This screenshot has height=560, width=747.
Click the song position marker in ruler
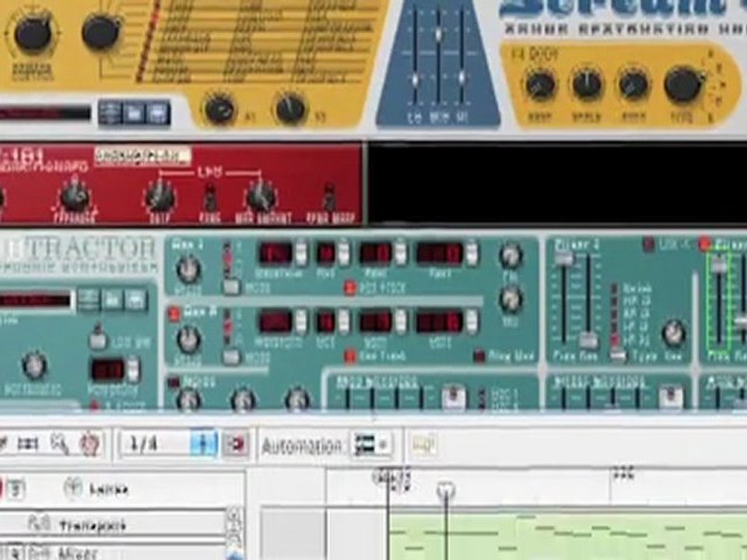click(x=446, y=491)
